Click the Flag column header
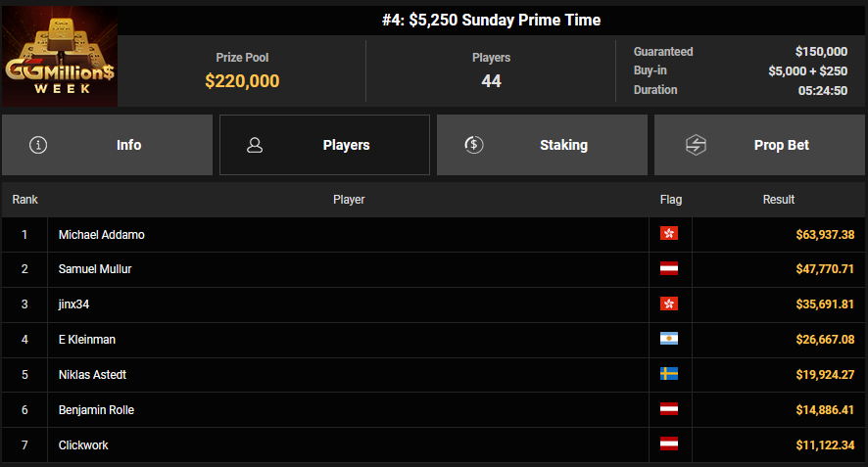This screenshot has height=467, width=868. [671, 200]
